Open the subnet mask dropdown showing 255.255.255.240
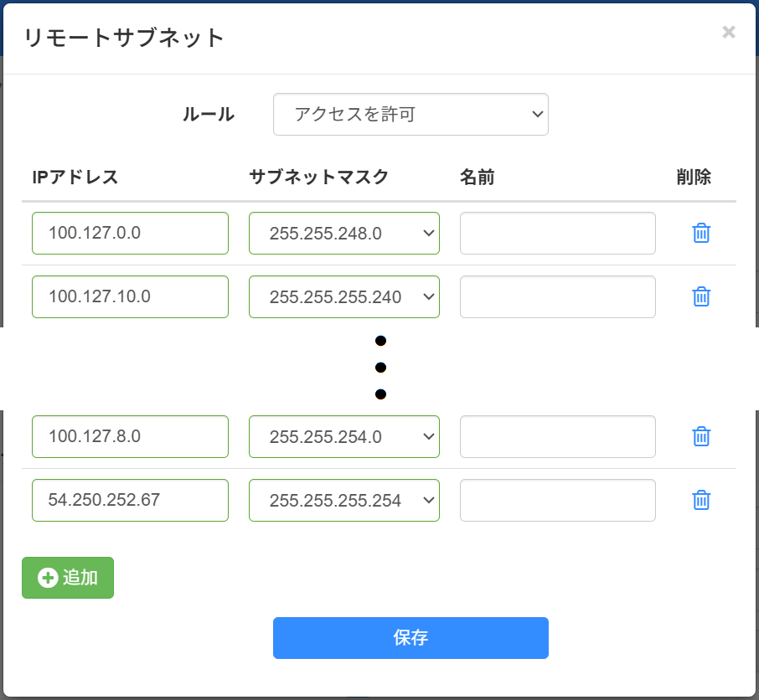Viewport: 759px width, 700px height. coord(343,296)
